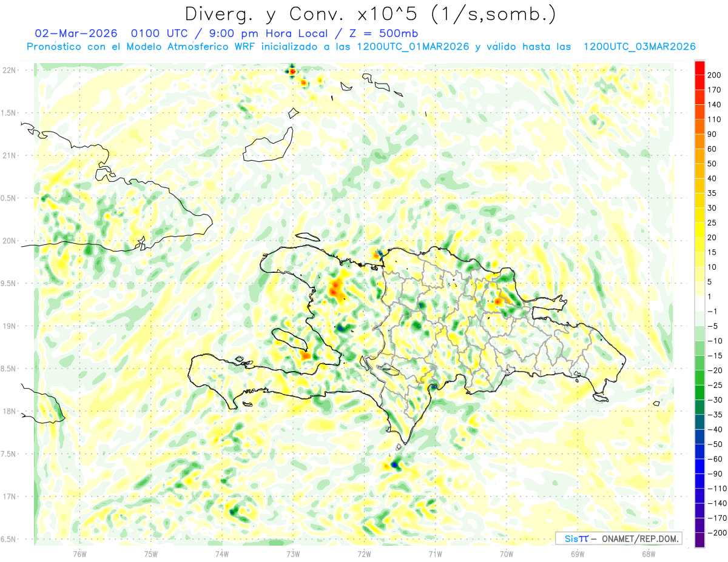Click the '71W' longitude label
Image resolution: width=728 pixels, height=562 pixels.
point(435,554)
